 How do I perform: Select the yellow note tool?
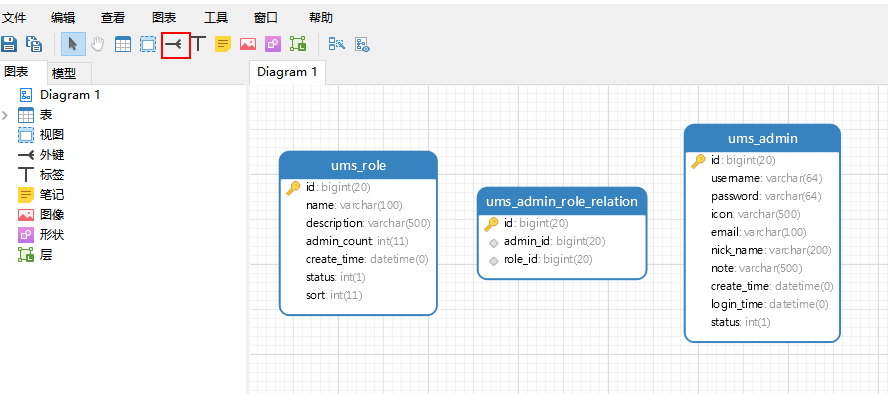click(223, 44)
